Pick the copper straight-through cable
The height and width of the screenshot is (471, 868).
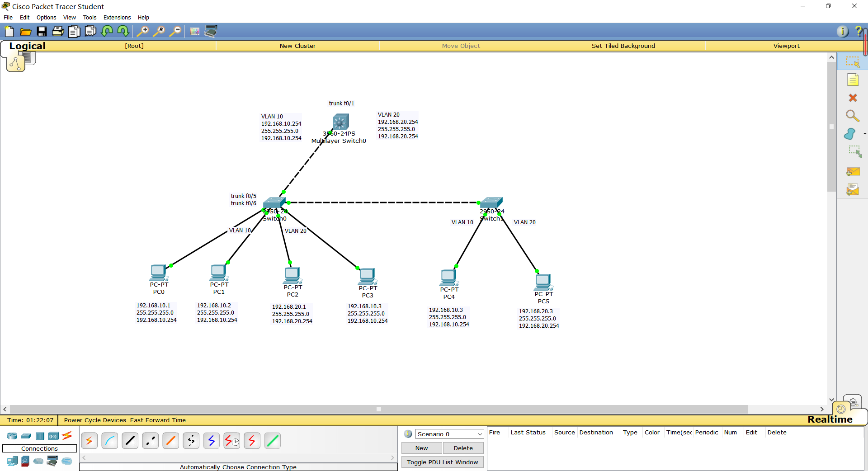[x=130, y=440]
